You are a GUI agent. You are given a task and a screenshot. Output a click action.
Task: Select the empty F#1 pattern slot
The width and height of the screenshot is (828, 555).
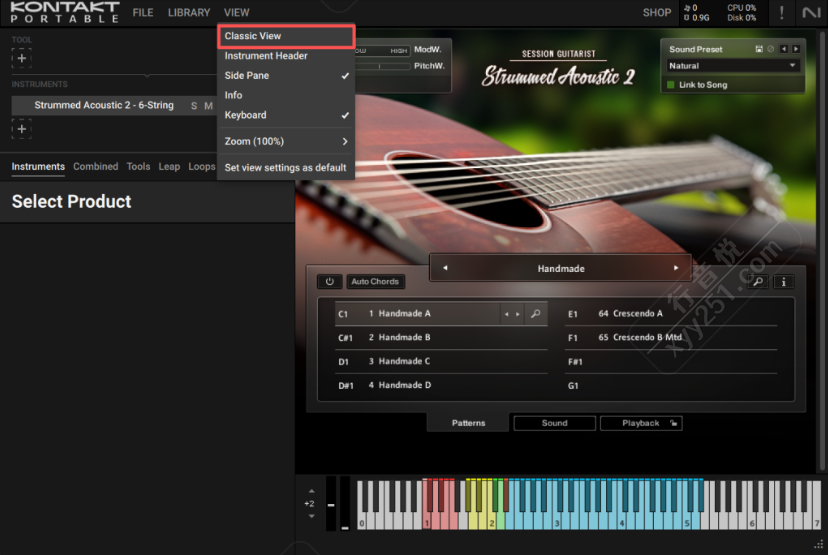coord(671,362)
